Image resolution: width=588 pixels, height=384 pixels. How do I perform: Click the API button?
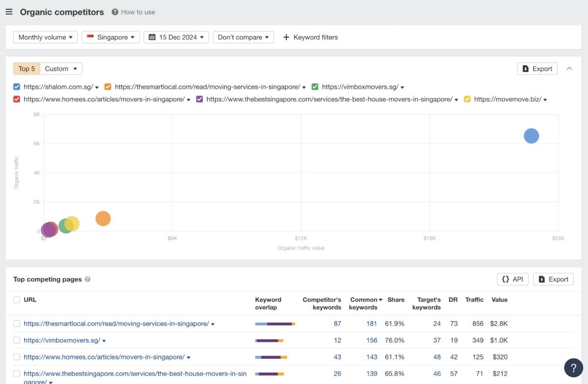(x=512, y=279)
